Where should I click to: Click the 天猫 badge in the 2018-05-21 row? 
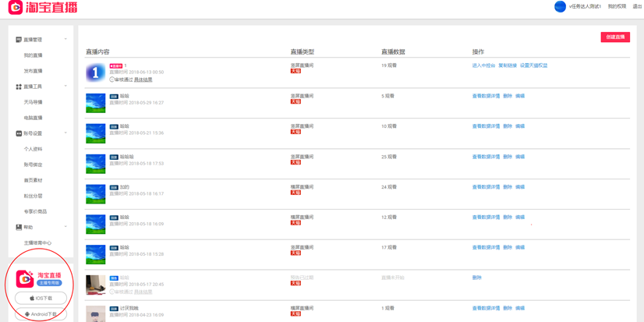(295, 132)
